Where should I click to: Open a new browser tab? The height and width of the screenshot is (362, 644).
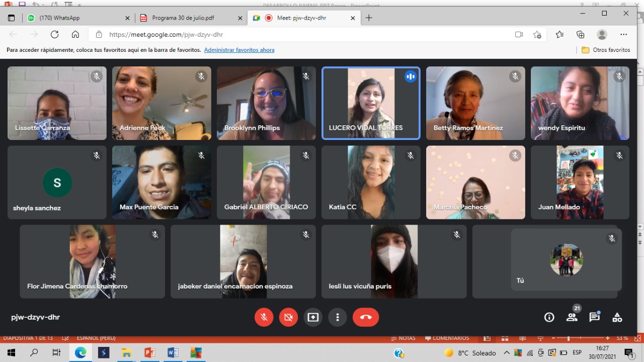point(369,18)
